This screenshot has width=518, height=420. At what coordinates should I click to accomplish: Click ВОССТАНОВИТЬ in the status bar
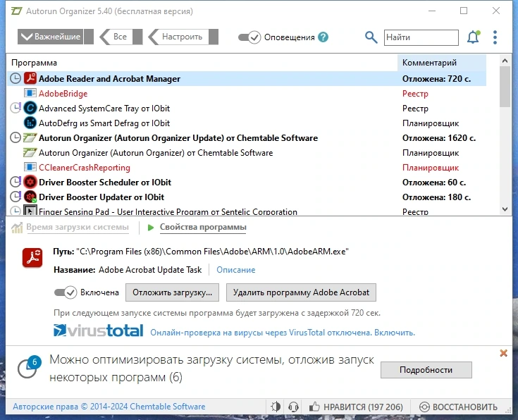coord(458,407)
